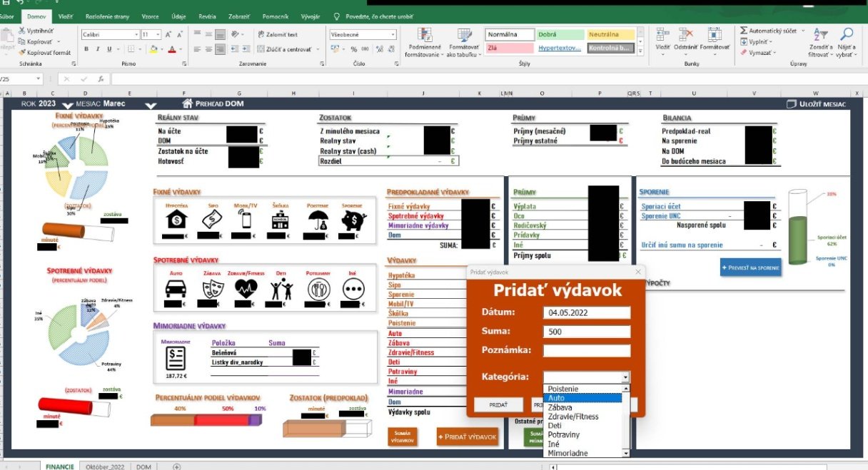Click the Suma input field
868x470 pixels.
(587, 332)
